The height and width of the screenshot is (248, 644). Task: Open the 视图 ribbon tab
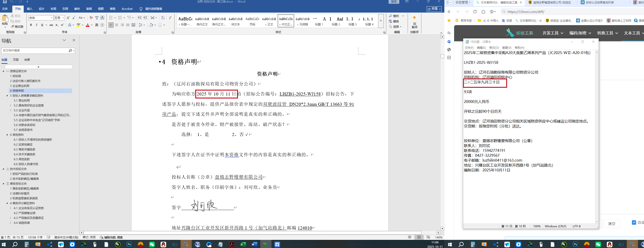click(x=101, y=9)
